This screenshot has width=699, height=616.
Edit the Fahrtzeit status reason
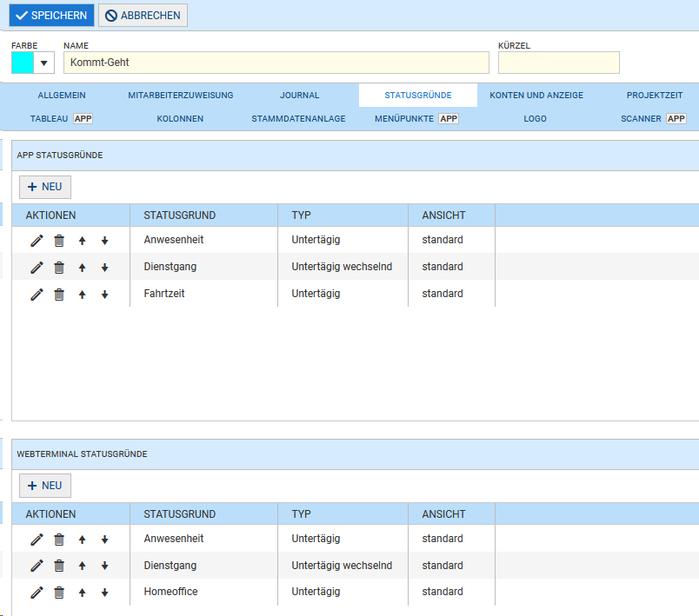click(37, 294)
